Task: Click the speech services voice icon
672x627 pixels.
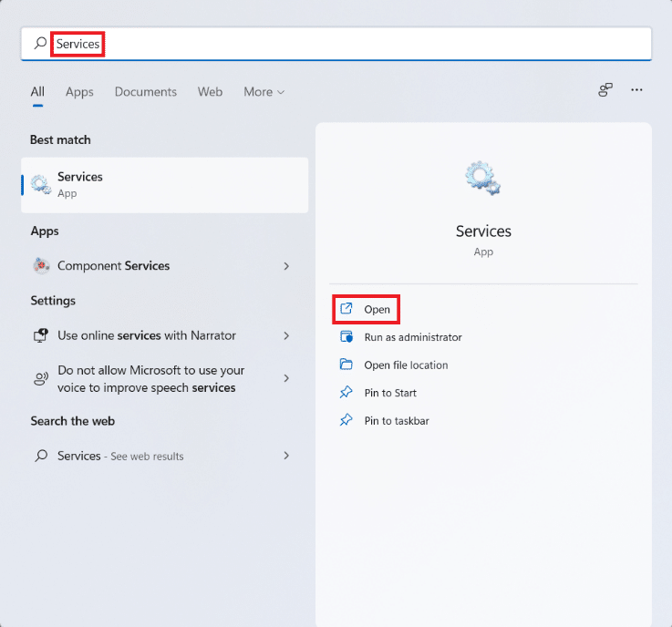Action: click(x=41, y=378)
